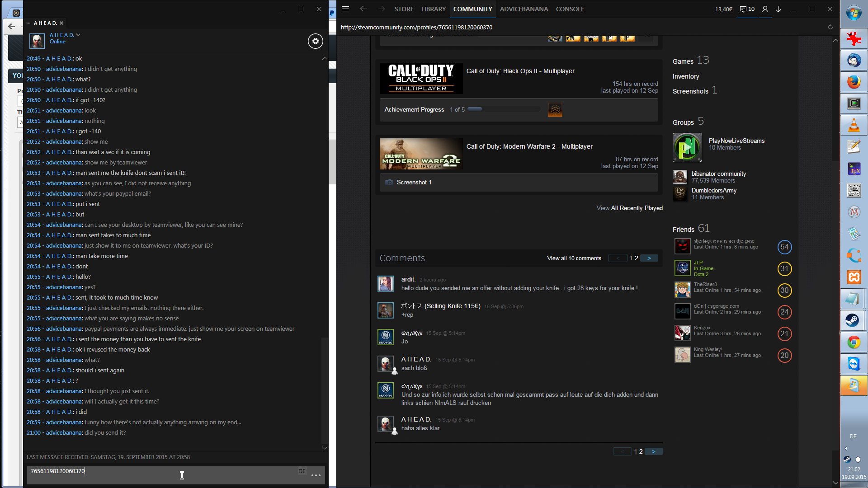The height and width of the screenshot is (488, 868).
Task: Open chat settings gear icon
Action: click(x=316, y=41)
